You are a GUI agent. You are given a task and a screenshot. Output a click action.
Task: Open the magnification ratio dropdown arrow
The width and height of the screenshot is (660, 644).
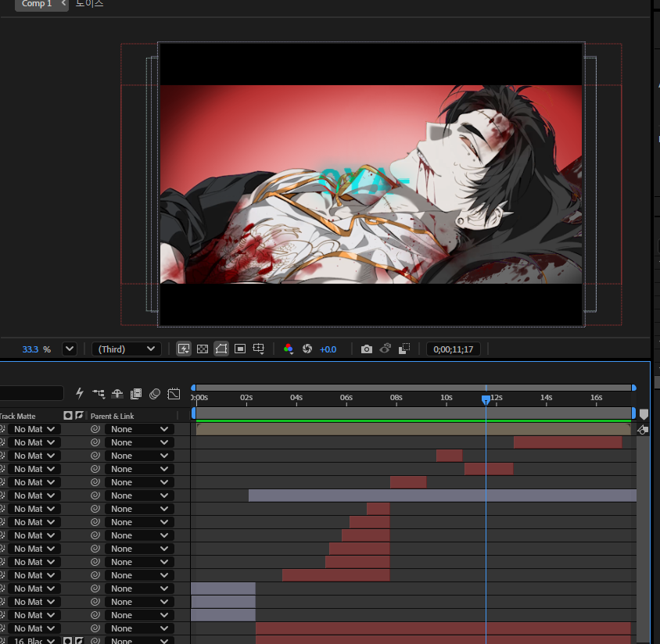pos(70,349)
